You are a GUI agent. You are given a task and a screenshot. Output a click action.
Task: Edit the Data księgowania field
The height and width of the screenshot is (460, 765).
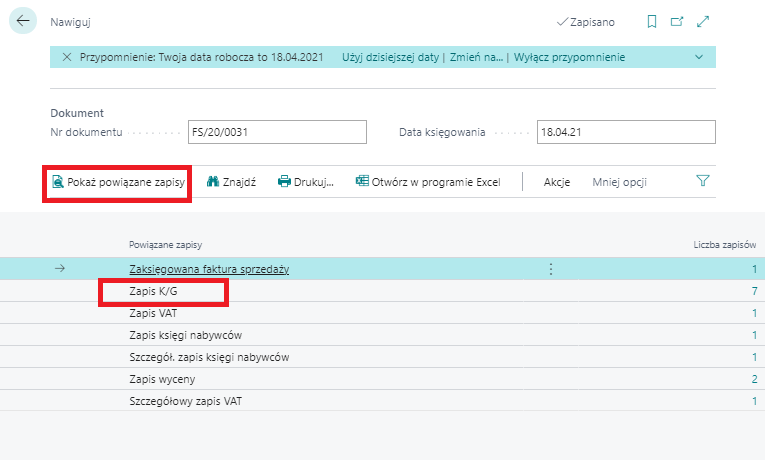coord(626,132)
